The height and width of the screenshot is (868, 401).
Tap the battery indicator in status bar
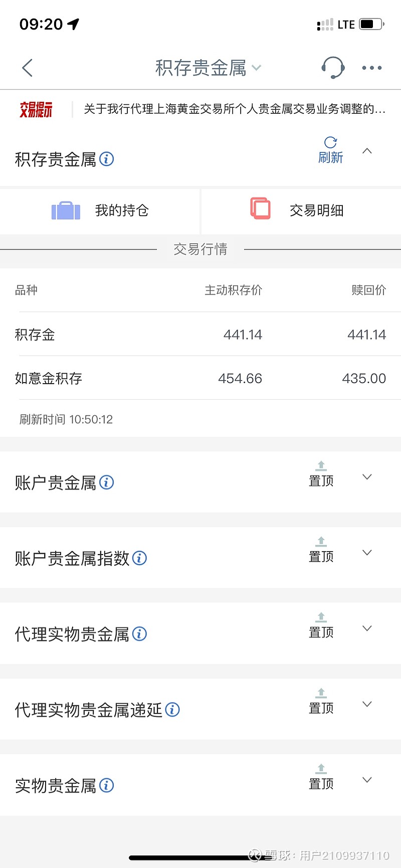tap(370, 24)
